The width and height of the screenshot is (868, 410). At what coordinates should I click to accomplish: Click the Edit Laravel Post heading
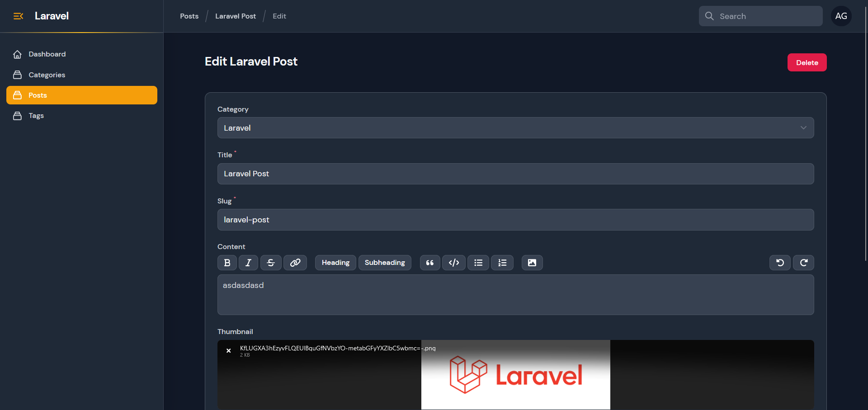251,61
